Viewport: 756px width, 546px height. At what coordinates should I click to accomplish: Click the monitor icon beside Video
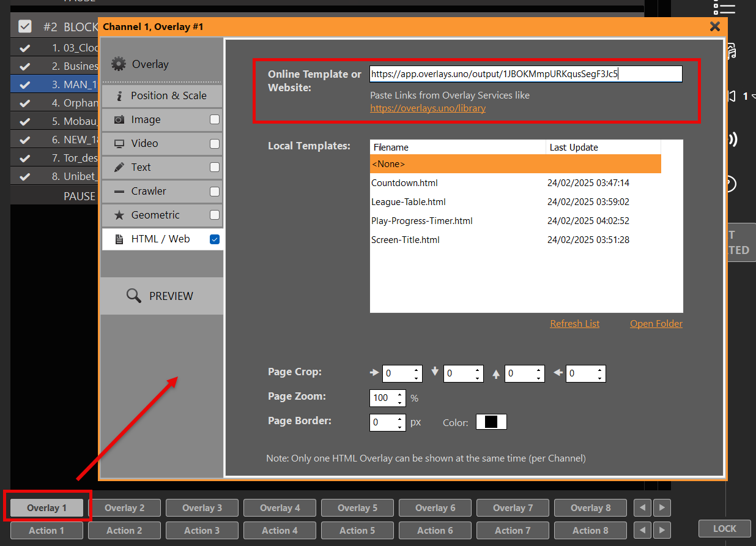click(x=119, y=144)
